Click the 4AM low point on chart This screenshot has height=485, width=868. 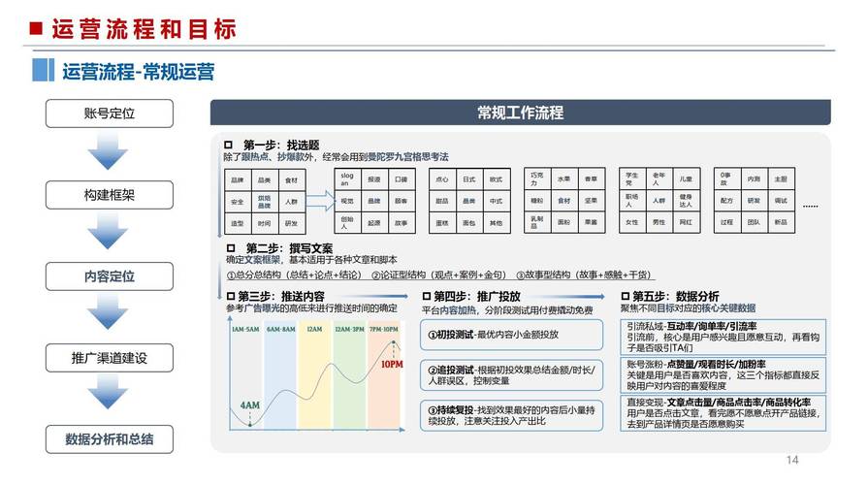[x=249, y=424]
